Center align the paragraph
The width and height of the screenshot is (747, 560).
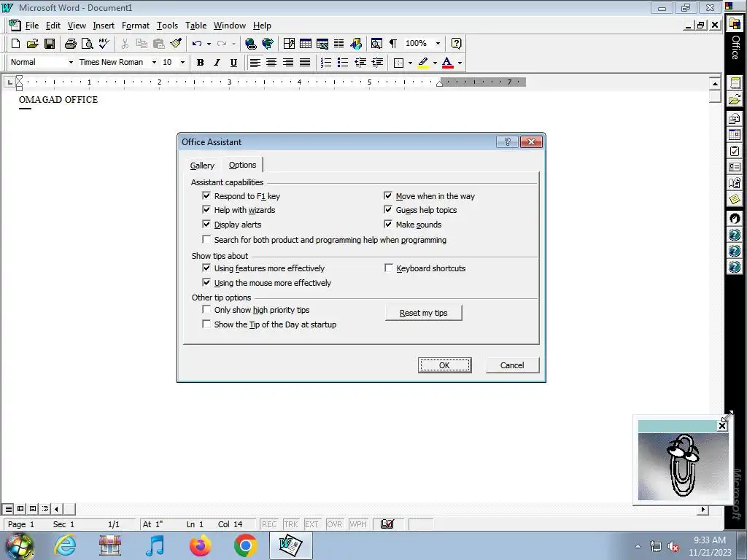tap(271, 63)
